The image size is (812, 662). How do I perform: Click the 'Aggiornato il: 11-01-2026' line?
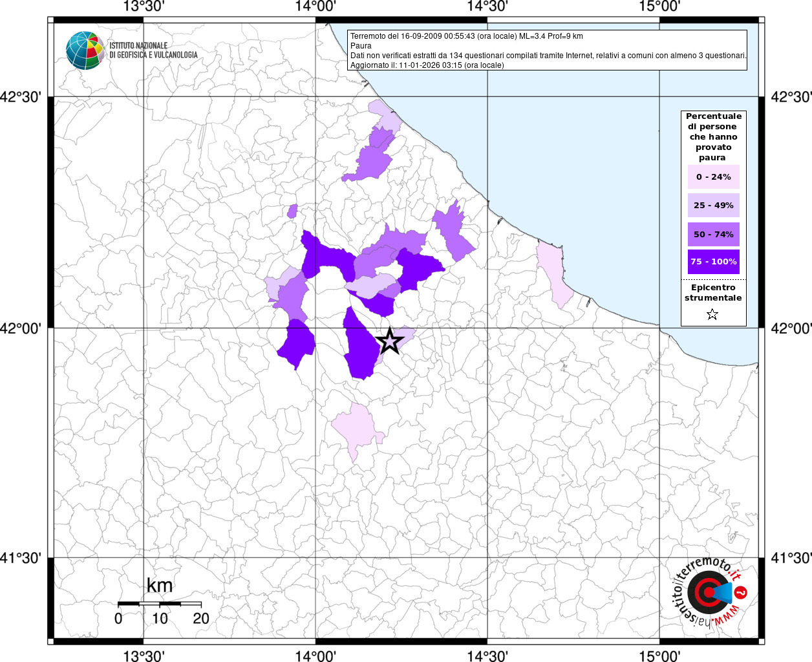[427, 65]
